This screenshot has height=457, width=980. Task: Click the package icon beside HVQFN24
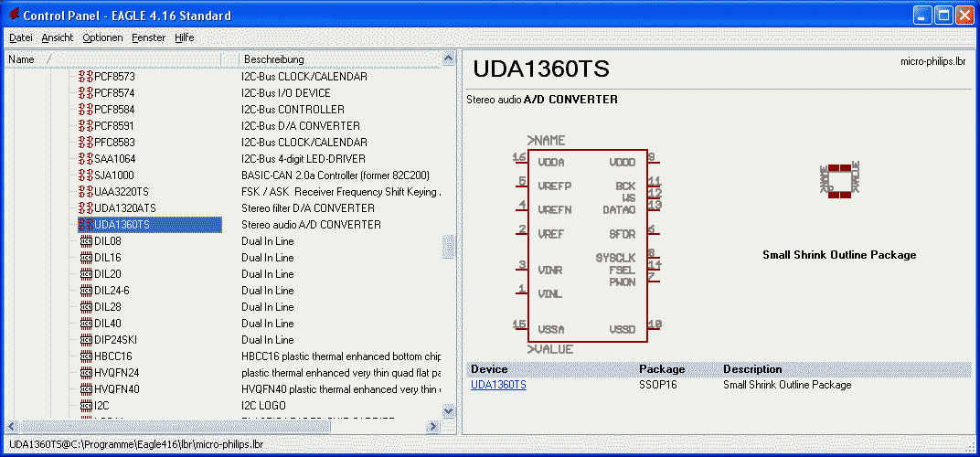[x=87, y=373]
